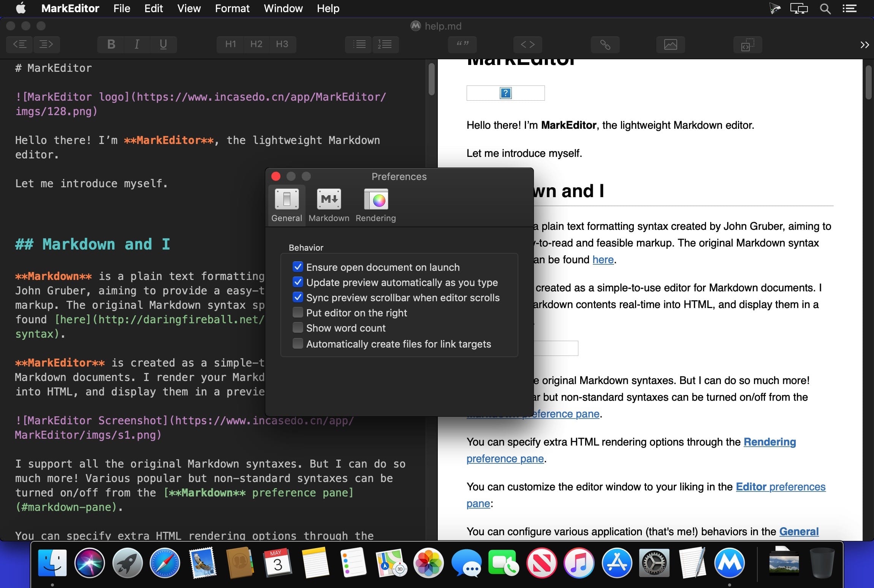
Task: Insert a blockquote with quote icon
Action: (x=462, y=44)
